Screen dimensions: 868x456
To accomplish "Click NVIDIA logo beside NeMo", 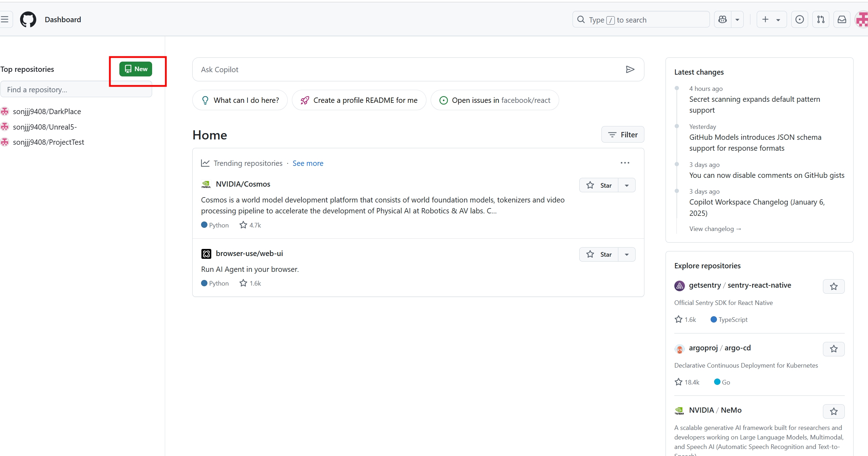I will click(680, 411).
